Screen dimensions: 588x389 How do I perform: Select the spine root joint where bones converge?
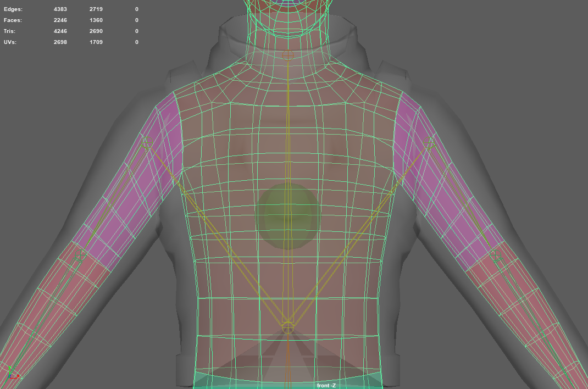point(287,327)
